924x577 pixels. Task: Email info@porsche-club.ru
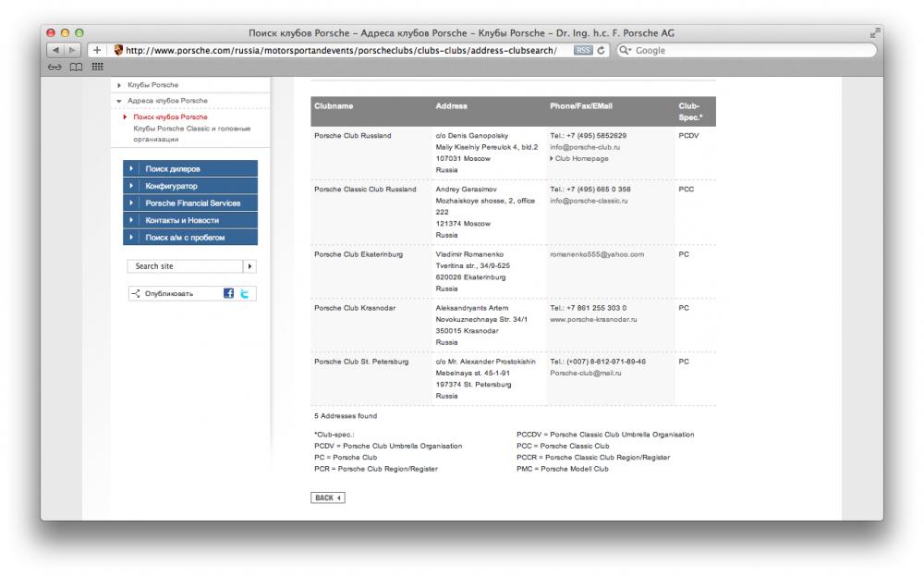pos(585,148)
